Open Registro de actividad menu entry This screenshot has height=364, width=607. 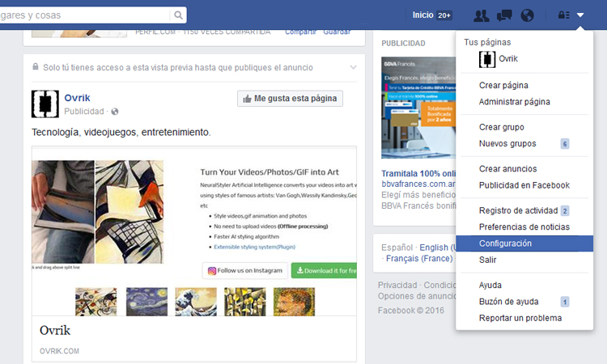tap(518, 211)
